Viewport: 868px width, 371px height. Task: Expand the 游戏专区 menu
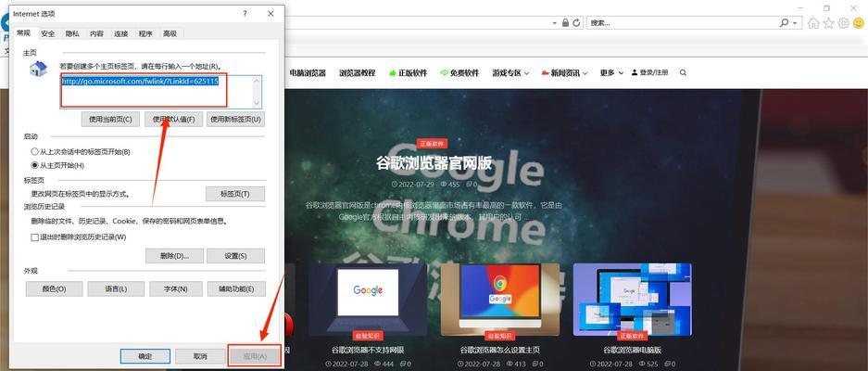[x=510, y=72]
